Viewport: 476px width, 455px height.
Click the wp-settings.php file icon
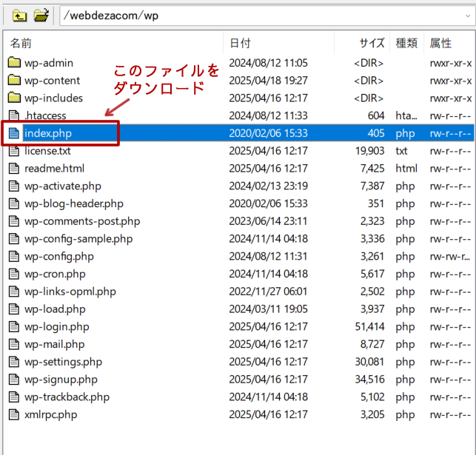pos(13,362)
